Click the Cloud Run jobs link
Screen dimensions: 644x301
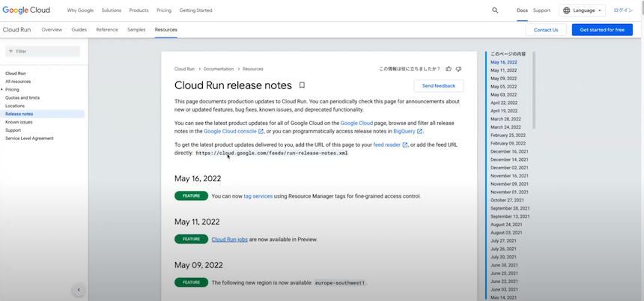point(230,240)
